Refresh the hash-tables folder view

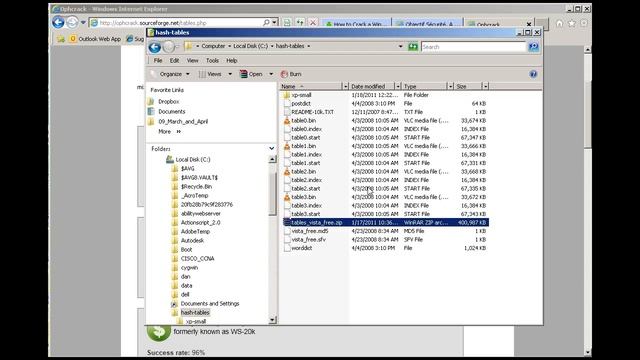pos(413,47)
